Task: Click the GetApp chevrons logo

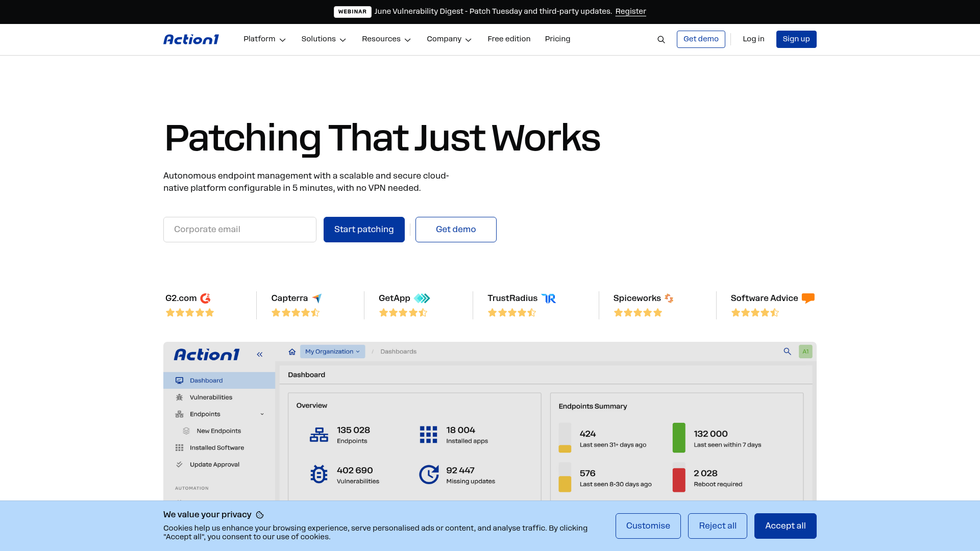Action: pos(422,298)
